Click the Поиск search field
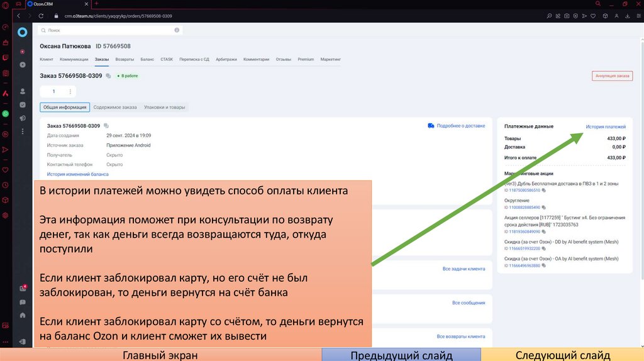This screenshot has height=361, width=644. click(110, 30)
